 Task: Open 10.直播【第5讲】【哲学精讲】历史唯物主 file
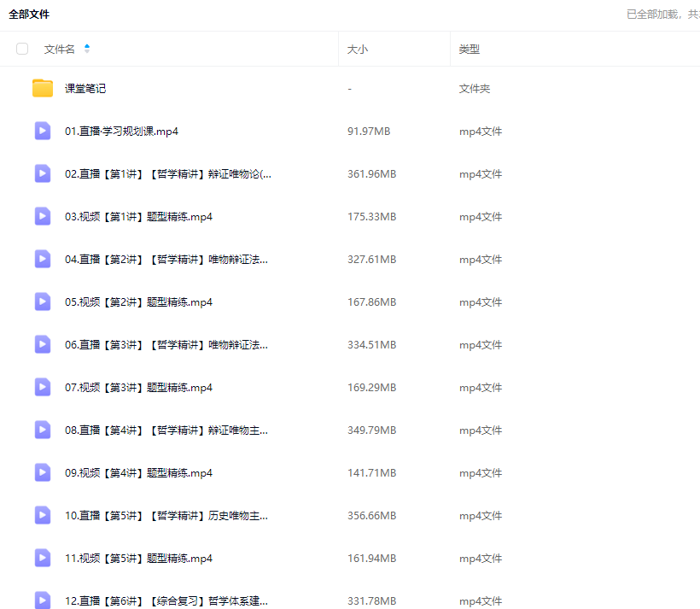tap(166, 516)
